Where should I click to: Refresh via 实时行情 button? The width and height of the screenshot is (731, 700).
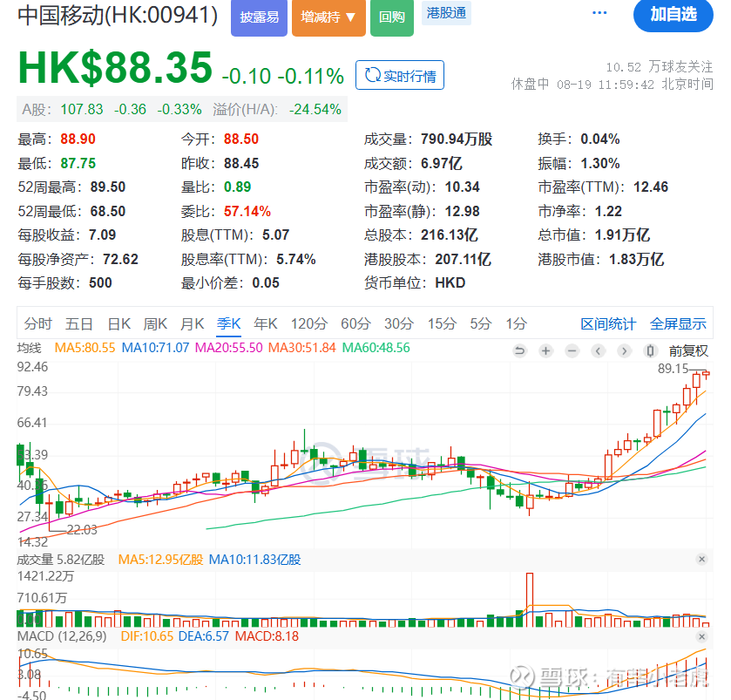click(400, 75)
